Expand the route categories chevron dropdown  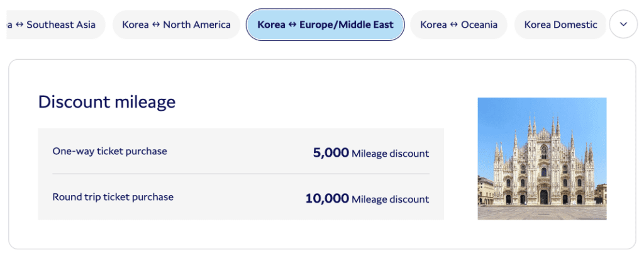623,25
